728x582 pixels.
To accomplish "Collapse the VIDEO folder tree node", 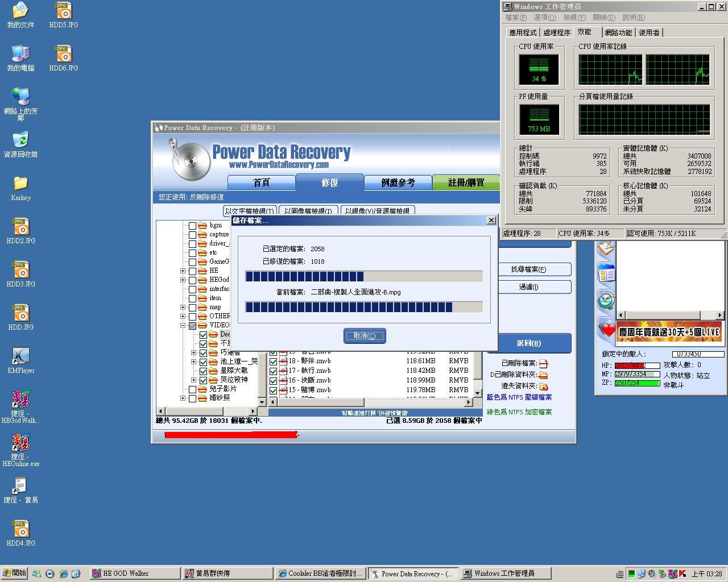I will coord(183,326).
